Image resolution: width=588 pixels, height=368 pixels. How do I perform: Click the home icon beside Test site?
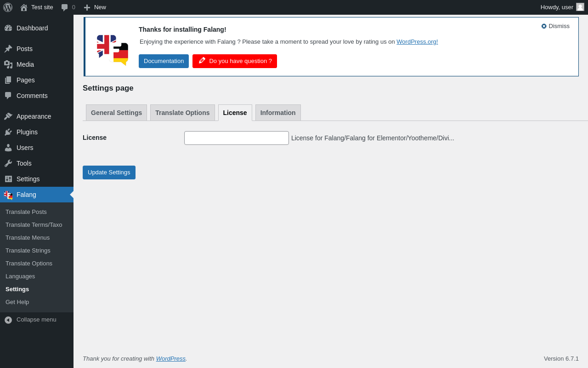pyautogui.click(x=24, y=7)
